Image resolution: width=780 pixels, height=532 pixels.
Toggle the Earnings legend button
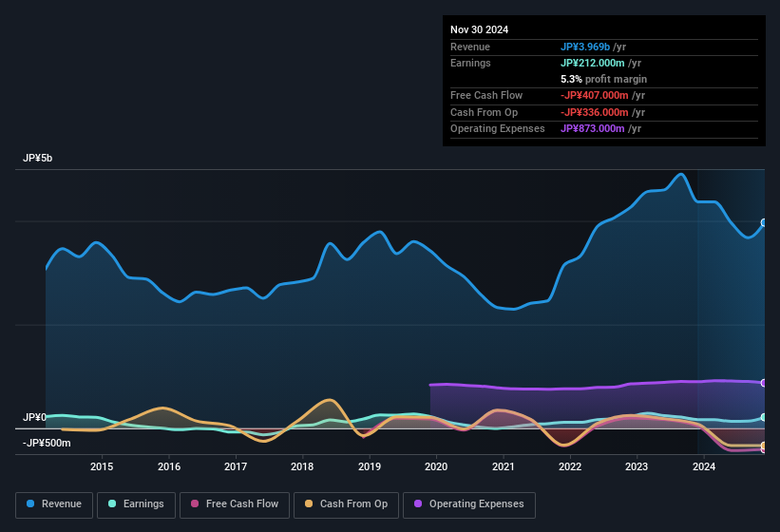coord(136,504)
